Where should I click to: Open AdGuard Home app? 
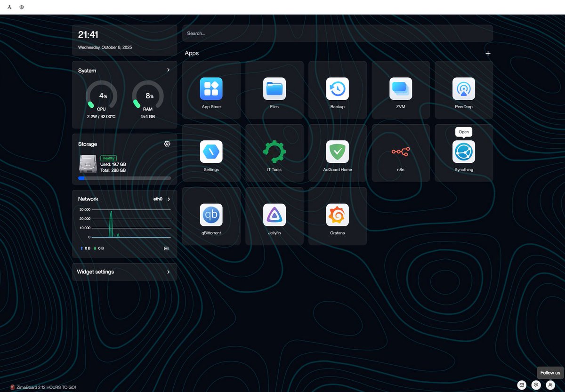point(338,152)
